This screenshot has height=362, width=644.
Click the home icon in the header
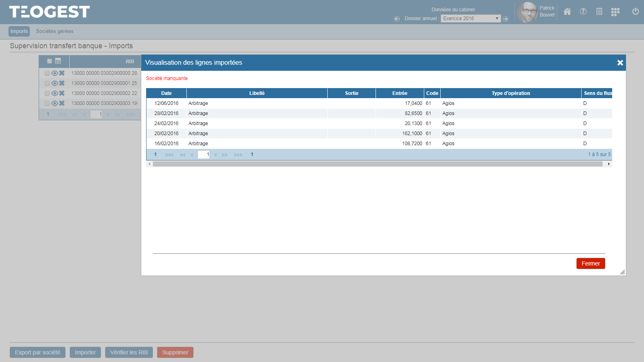(x=567, y=12)
